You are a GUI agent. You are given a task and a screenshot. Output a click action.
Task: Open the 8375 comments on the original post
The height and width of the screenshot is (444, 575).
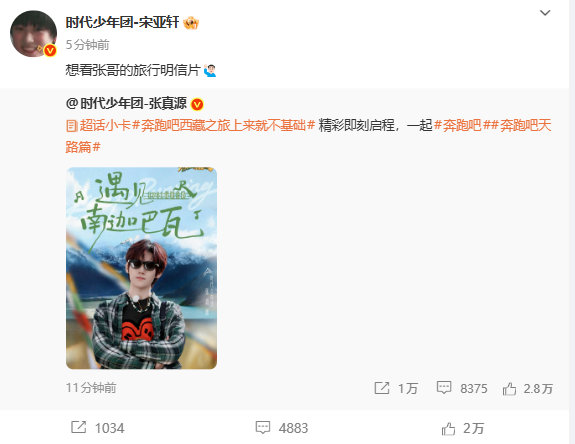coord(462,388)
